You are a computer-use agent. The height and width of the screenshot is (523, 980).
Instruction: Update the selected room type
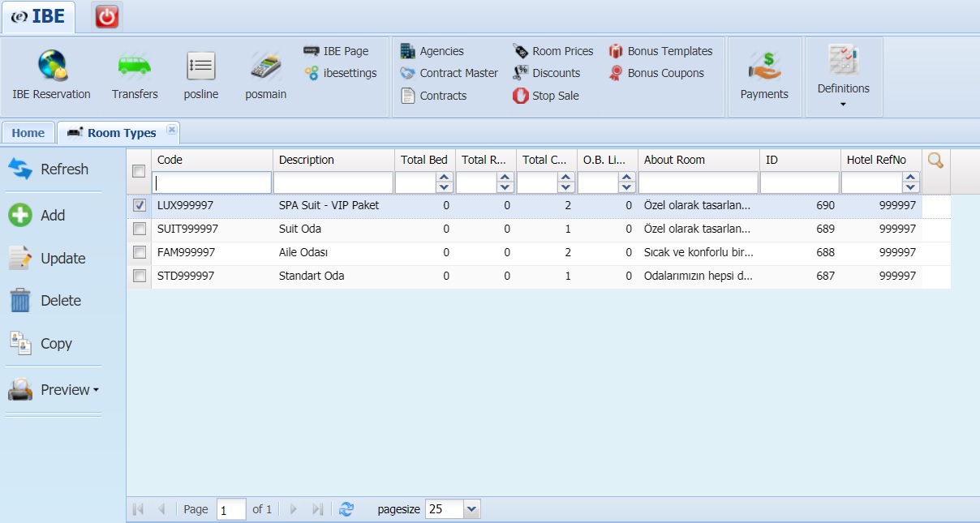47,259
